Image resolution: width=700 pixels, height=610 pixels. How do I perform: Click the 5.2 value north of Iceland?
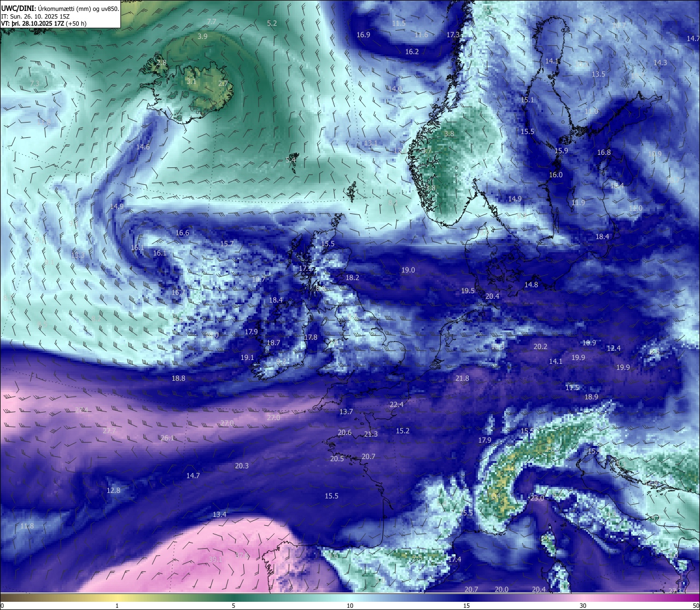pos(272,23)
